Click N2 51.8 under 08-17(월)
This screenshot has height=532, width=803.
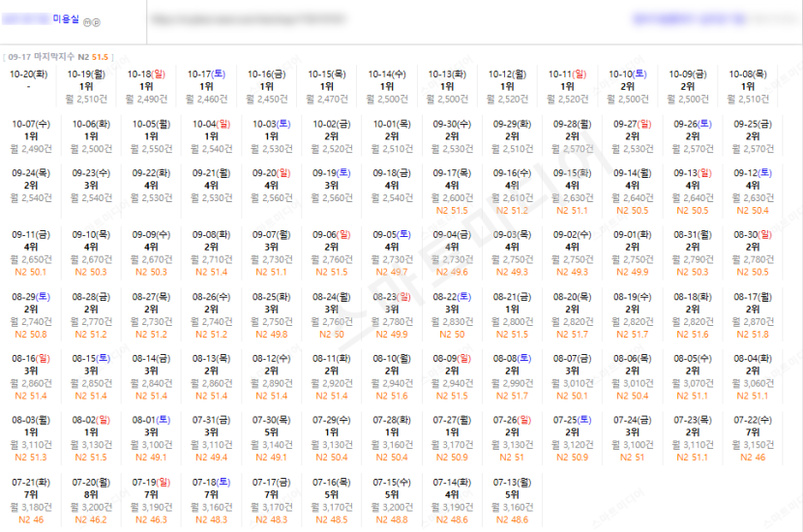[753, 335]
